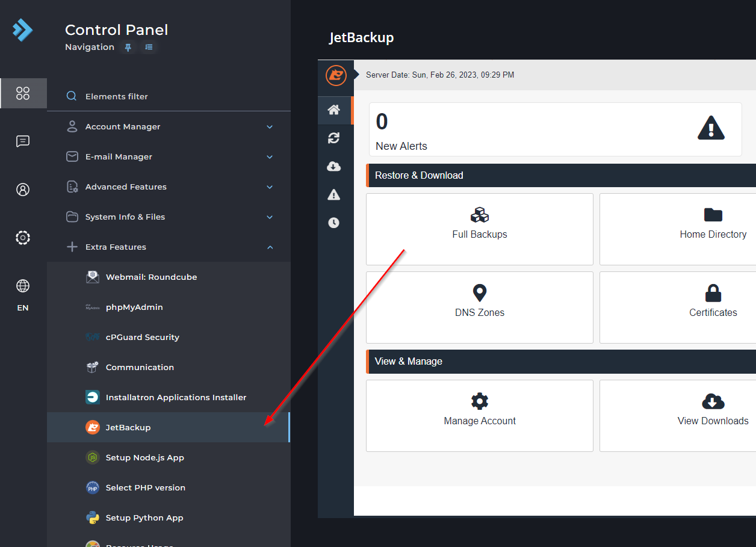Click the Python logo icon

coord(93,518)
